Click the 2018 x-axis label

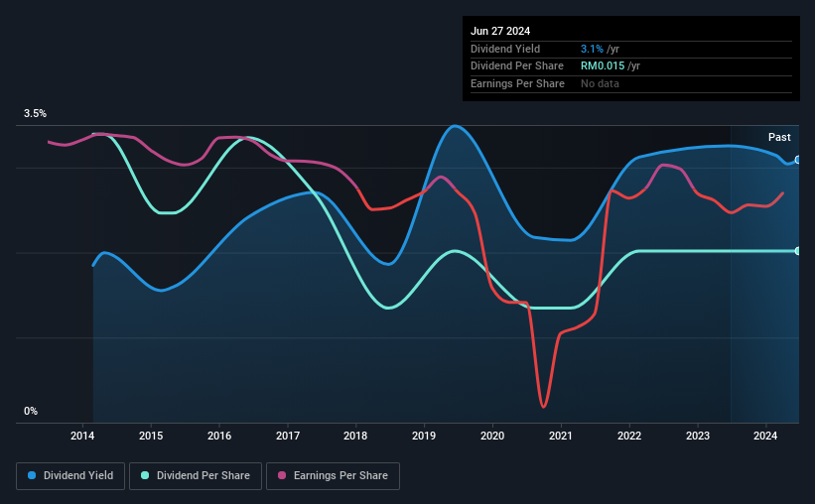355,436
